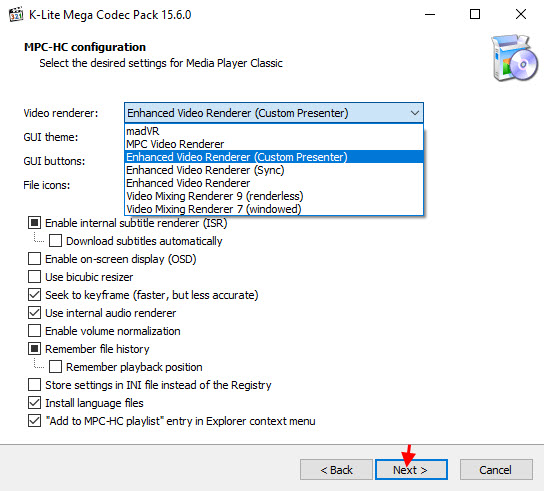
Task: Click the Video renderer label
Action: pos(61,113)
